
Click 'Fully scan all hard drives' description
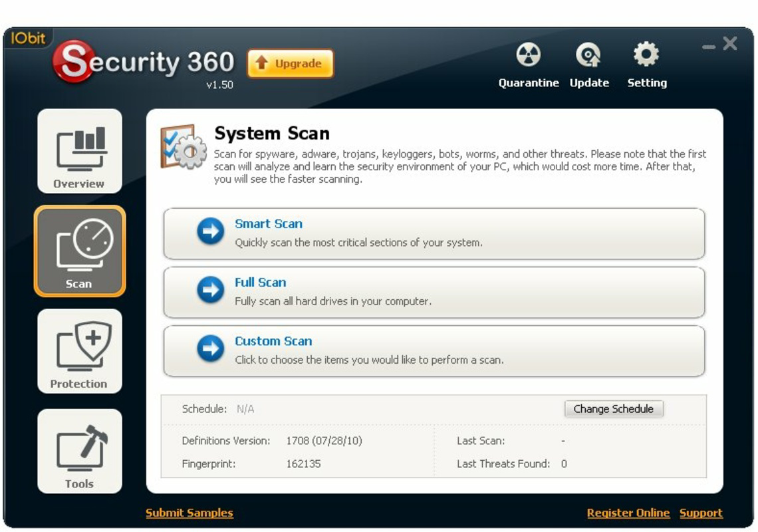(x=333, y=301)
